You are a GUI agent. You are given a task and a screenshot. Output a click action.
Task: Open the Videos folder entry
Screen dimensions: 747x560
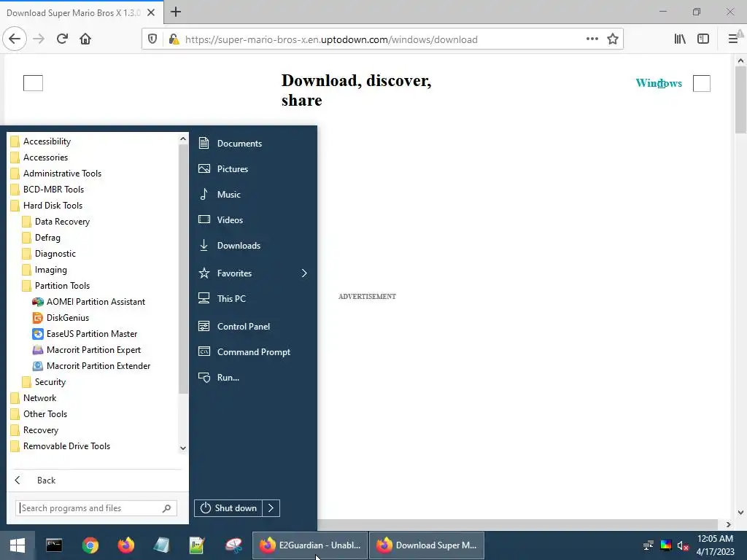click(220, 220)
